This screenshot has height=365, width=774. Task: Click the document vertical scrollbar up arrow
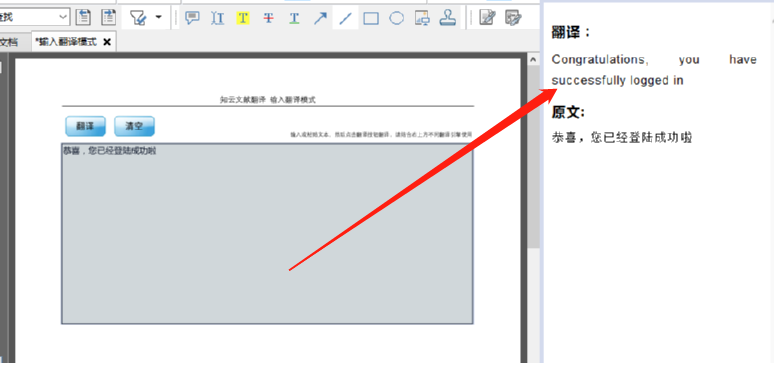533,60
